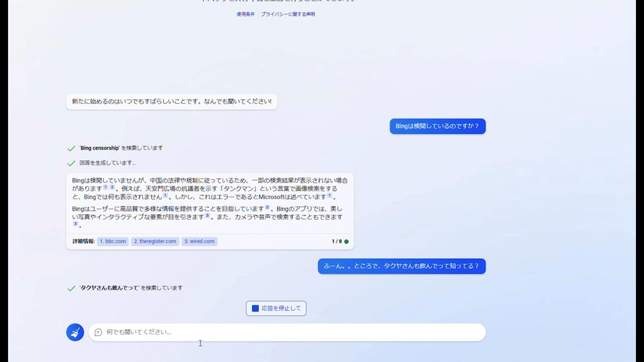This screenshot has width=644, height=362.
Task: Click checkmark beside 回答を生成しています status
Action: [71, 163]
